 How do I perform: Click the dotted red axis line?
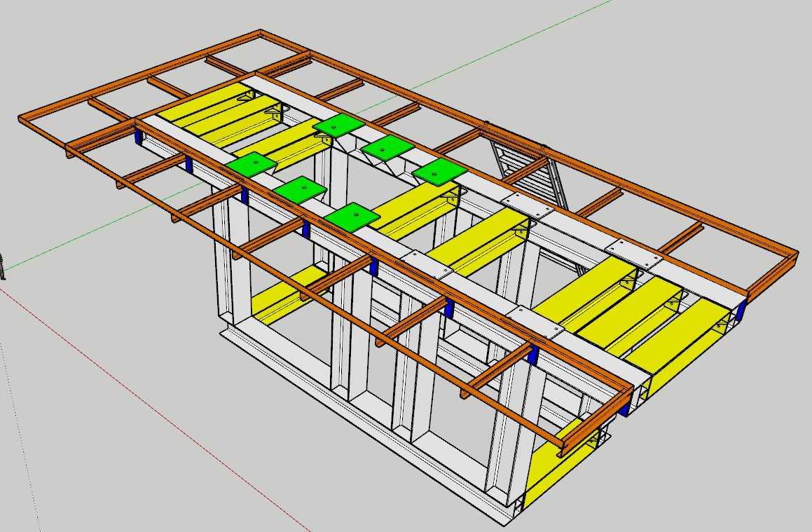coord(156,409)
